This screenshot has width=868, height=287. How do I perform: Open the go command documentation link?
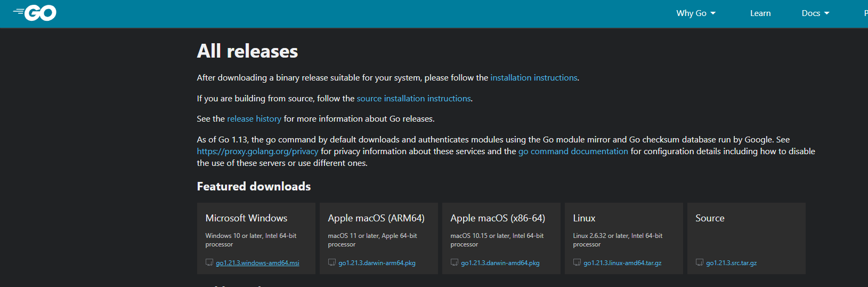tap(573, 152)
